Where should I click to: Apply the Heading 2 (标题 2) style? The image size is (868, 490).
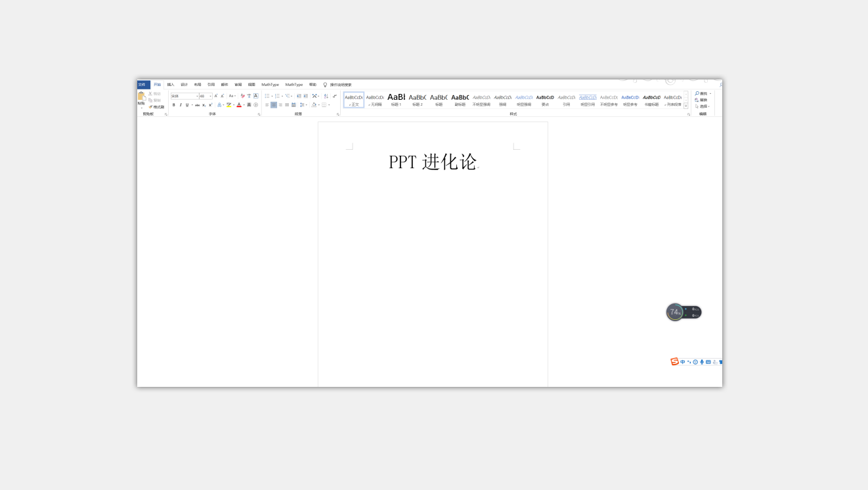pyautogui.click(x=418, y=100)
